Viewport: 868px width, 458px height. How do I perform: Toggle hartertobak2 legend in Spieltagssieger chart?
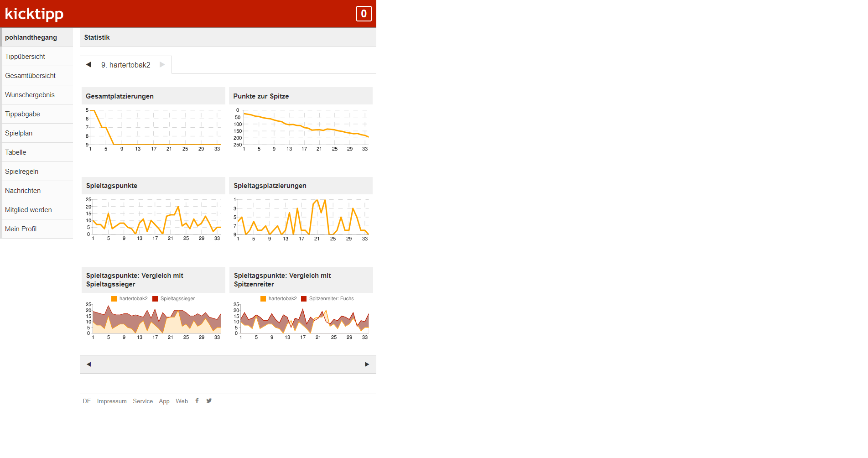click(x=114, y=299)
